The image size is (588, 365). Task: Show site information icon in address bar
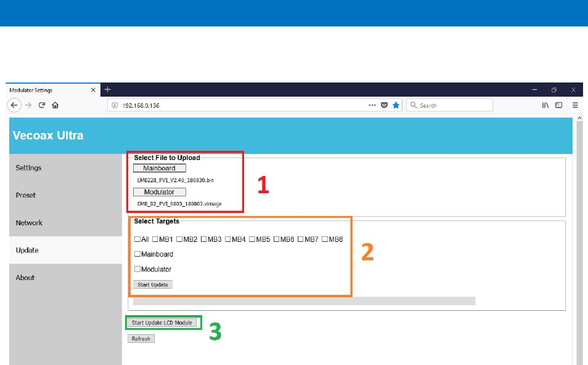pos(115,105)
